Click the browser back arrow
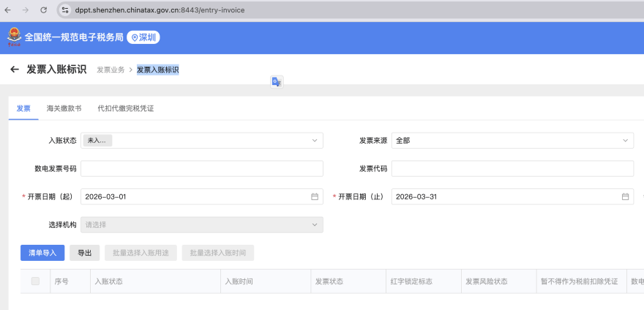The height and width of the screenshot is (310, 644). pos(8,10)
